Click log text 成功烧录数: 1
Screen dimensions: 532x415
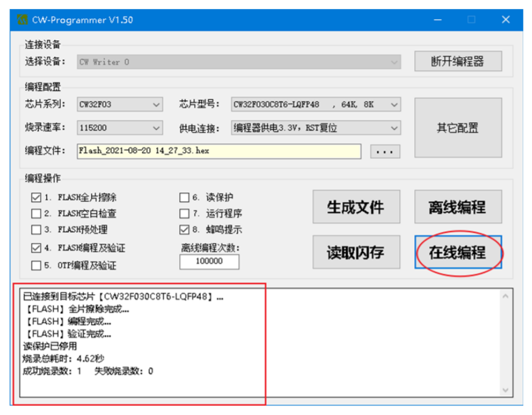(52, 371)
